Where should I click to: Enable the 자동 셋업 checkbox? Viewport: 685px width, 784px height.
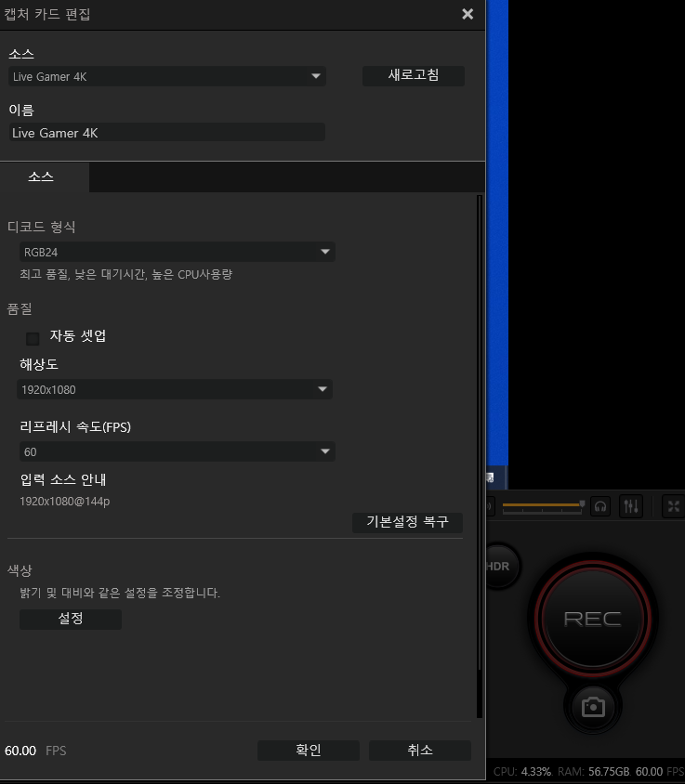33,338
